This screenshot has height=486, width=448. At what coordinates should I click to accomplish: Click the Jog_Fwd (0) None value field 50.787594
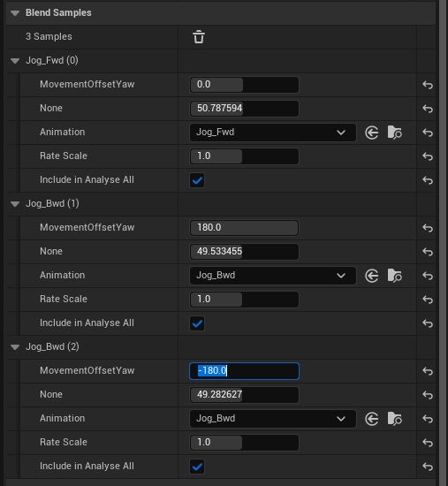coord(244,109)
